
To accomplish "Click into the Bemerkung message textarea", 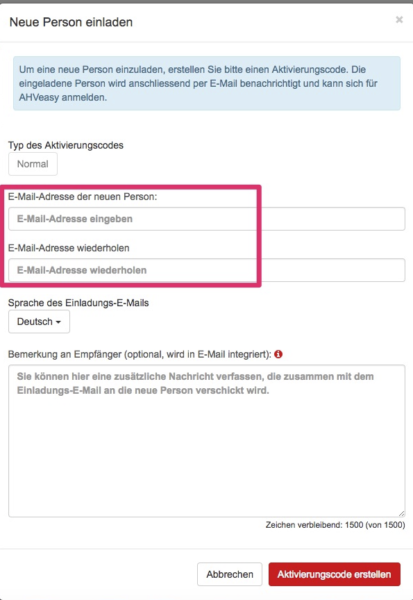I will coord(207,441).
